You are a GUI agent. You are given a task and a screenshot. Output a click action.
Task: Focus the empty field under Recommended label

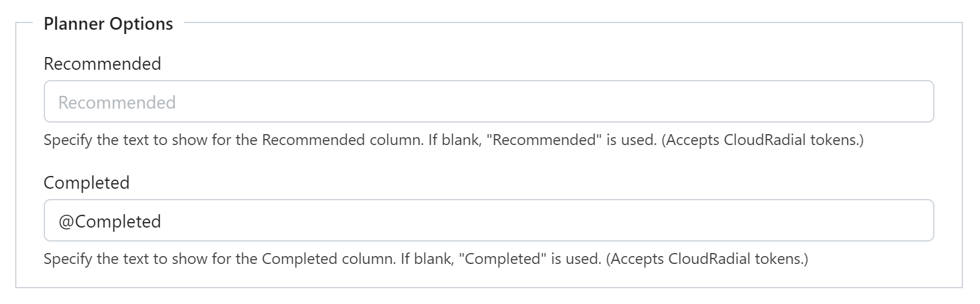(488, 101)
